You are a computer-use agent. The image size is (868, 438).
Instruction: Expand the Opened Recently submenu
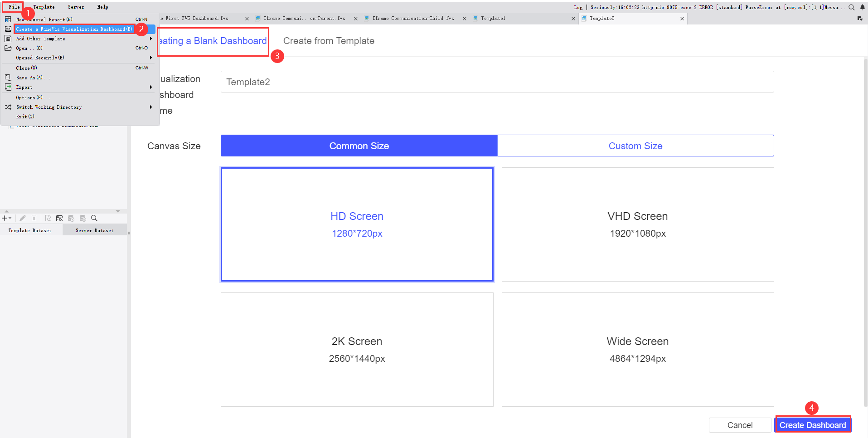coord(151,58)
